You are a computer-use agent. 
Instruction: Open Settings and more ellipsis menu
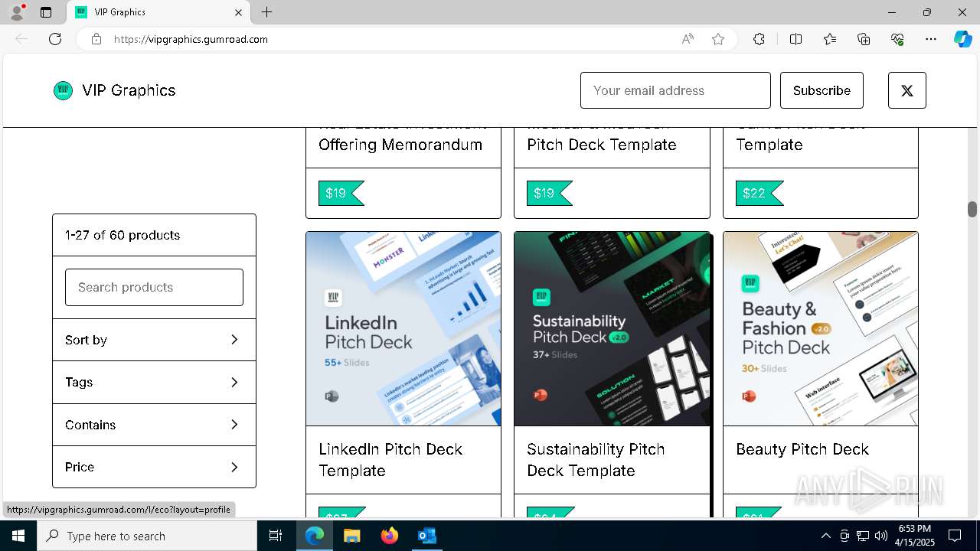[x=931, y=39]
